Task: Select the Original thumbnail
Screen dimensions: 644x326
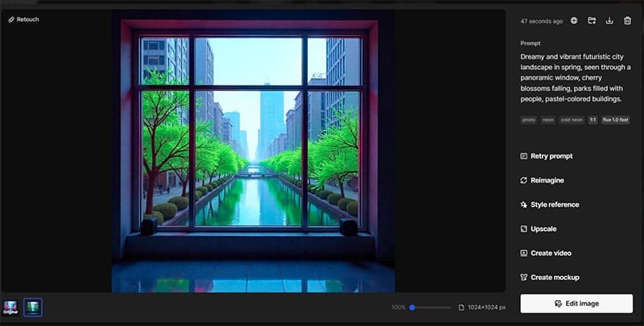Action: pos(10,307)
